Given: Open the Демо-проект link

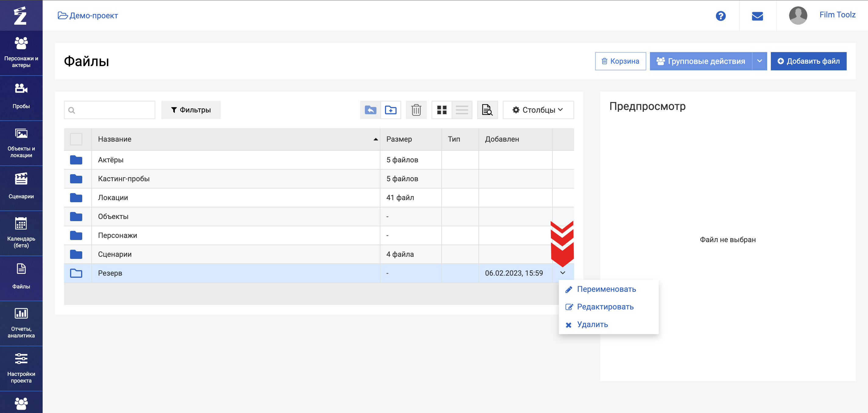Looking at the screenshot, I should 88,16.
